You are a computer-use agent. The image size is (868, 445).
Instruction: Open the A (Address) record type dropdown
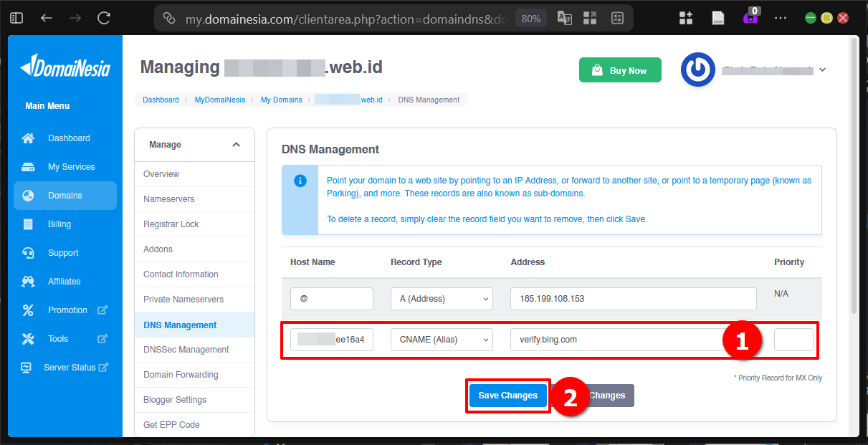click(442, 298)
